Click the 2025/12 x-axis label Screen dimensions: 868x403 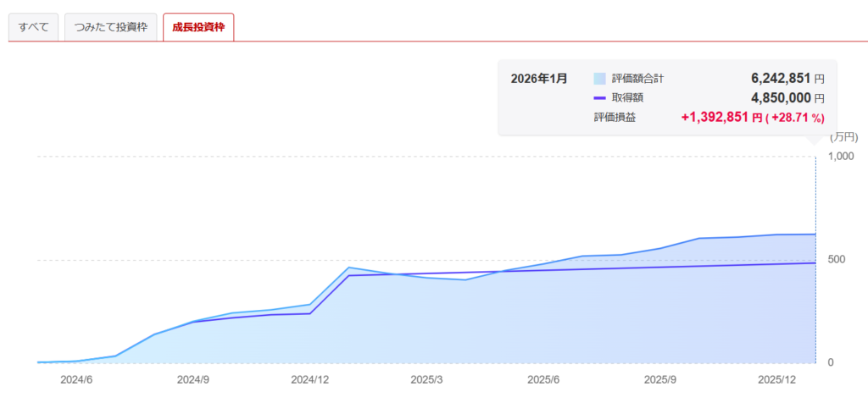pyautogui.click(x=776, y=380)
